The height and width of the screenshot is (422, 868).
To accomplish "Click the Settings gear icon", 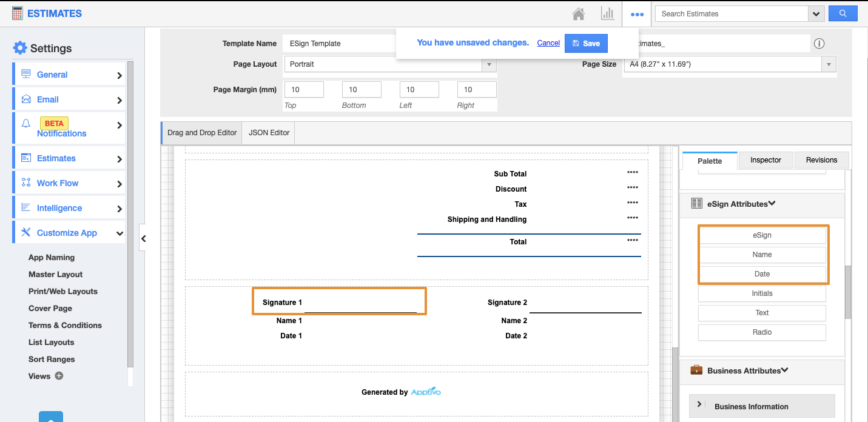I will pyautogui.click(x=20, y=48).
